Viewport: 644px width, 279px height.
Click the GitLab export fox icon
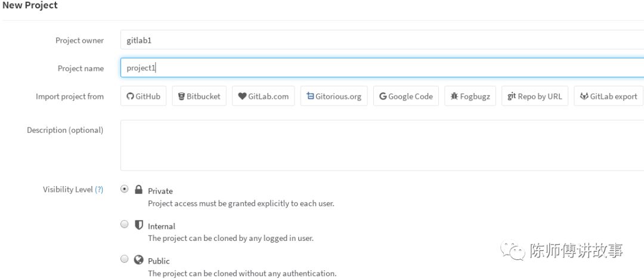584,97
